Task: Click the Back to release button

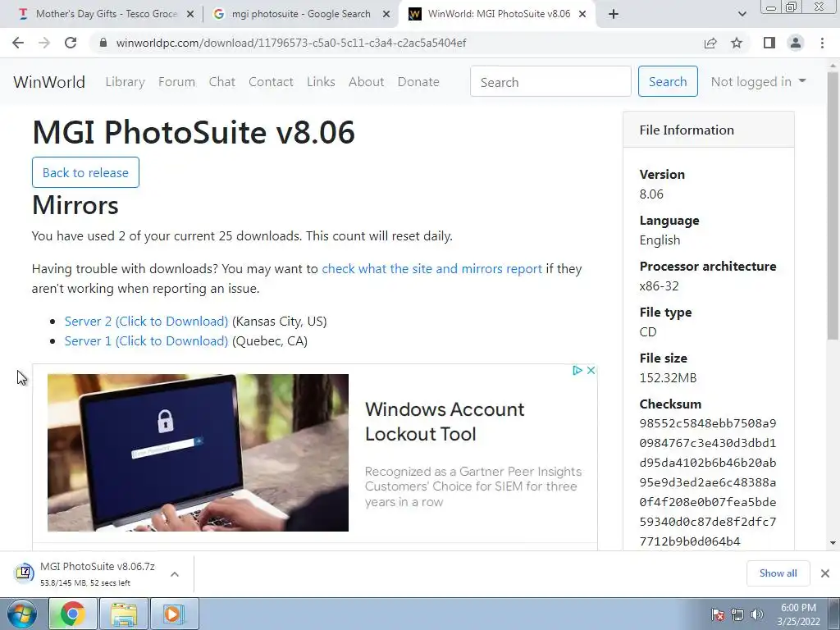Action: pos(85,172)
